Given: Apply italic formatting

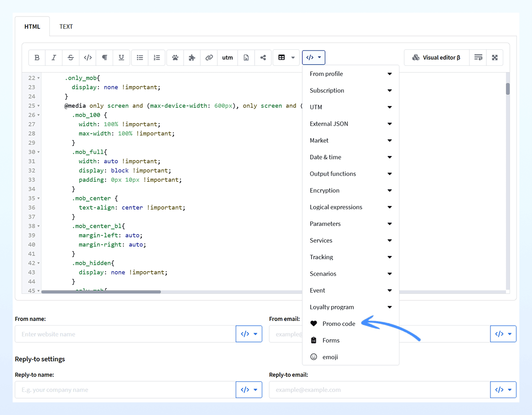Looking at the screenshot, I should pos(54,57).
